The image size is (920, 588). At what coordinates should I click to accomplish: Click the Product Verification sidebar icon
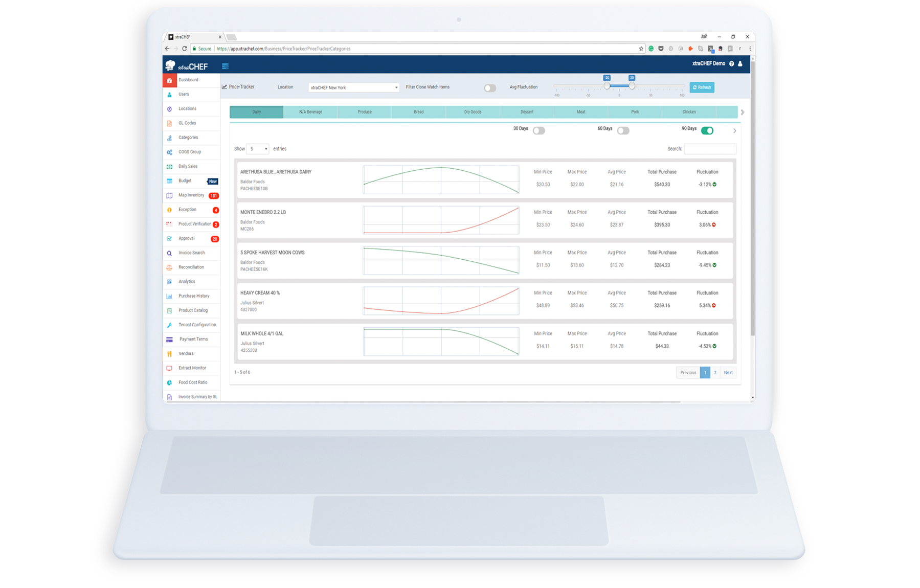click(170, 224)
